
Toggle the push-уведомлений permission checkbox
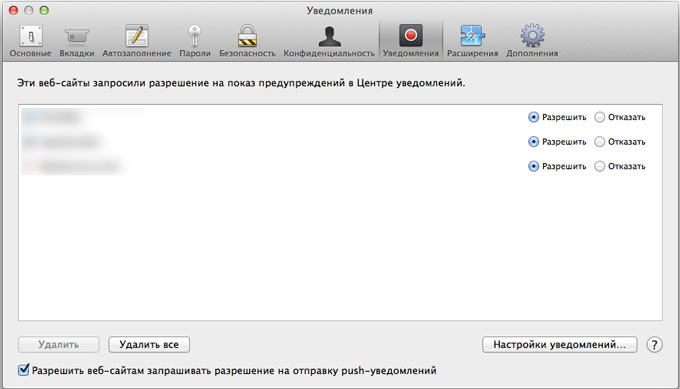pyautogui.click(x=23, y=370)
